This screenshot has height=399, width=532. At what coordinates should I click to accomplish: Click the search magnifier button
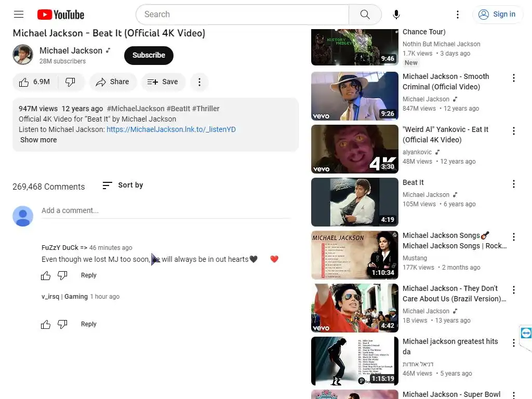pos(365,14)
